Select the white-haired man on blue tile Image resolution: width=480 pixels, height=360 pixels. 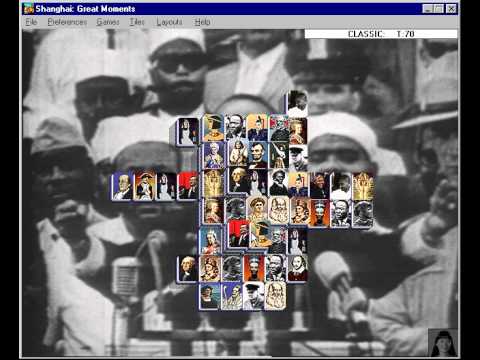point(122,186)
